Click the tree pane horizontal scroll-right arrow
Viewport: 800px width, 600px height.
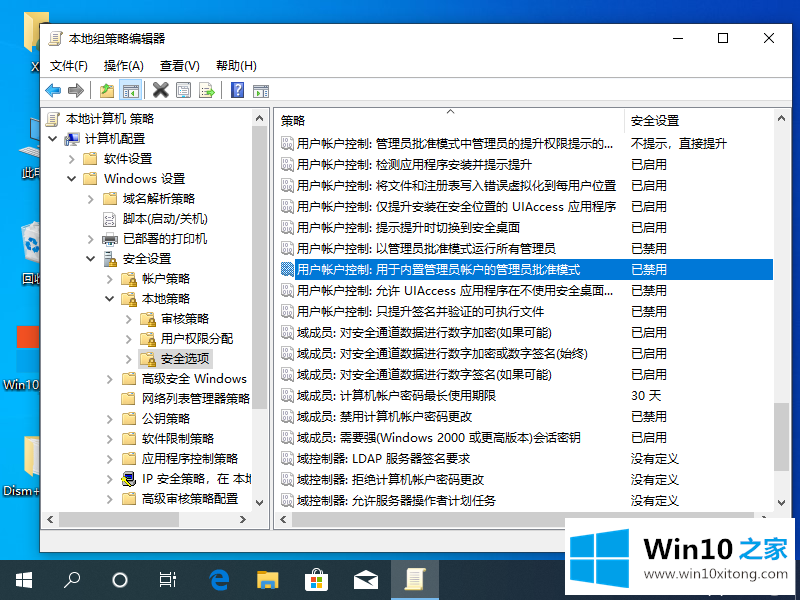243,519
